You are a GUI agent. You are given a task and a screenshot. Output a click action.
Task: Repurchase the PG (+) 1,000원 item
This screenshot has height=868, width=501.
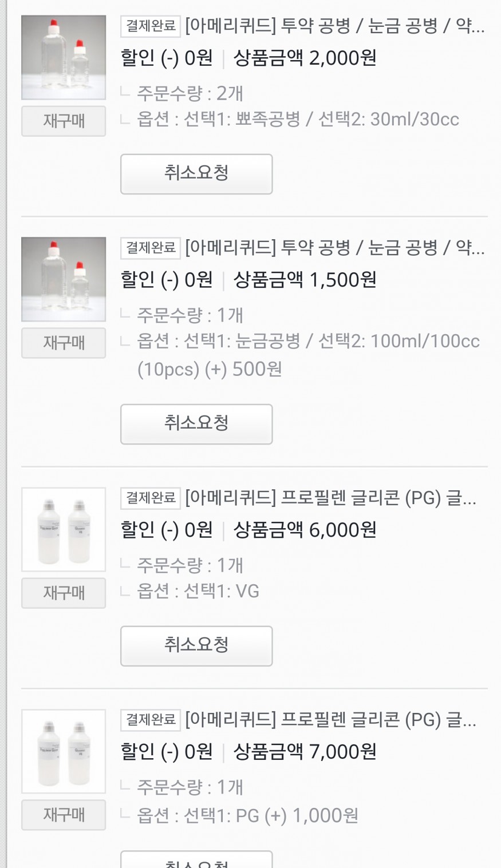pos(64,815)
